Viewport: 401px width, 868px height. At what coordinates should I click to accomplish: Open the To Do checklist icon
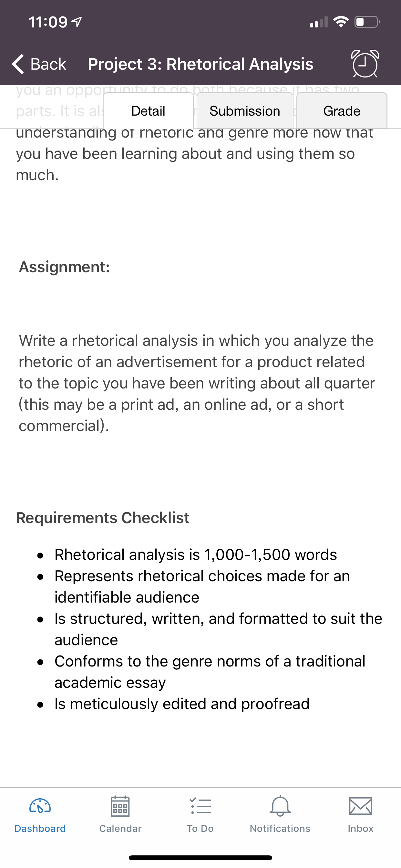[x=200, y=806]
